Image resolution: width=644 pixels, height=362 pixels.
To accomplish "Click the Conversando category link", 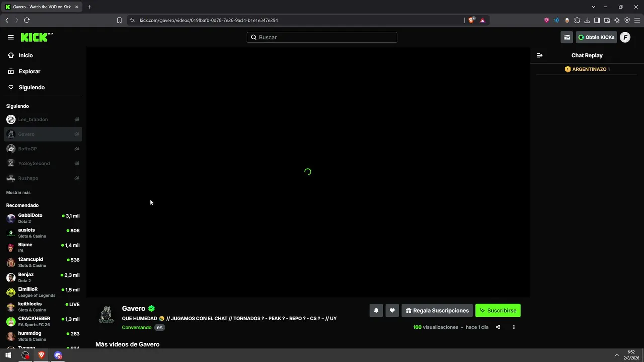I will tap(137, 327).
